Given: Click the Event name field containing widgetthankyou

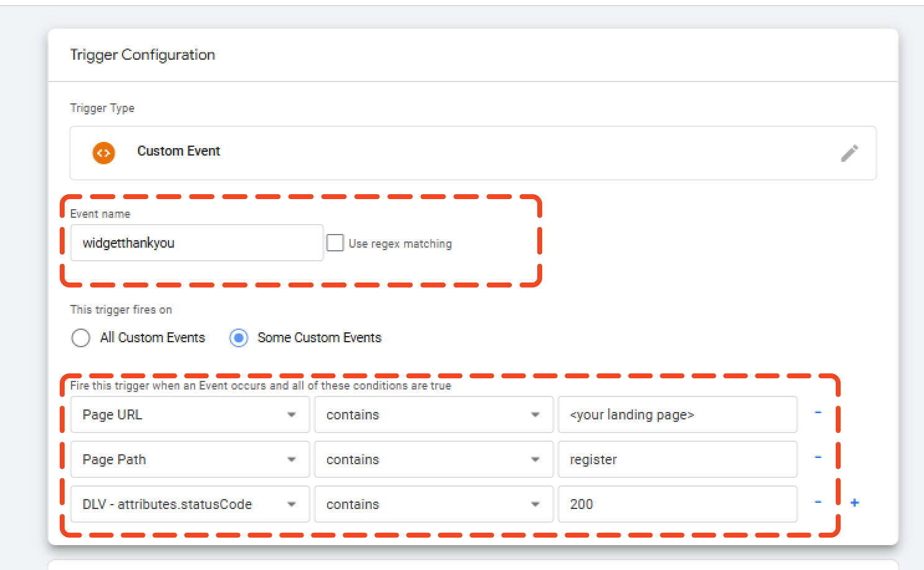Looking at the screenshot, I should (x=196, y=243).
